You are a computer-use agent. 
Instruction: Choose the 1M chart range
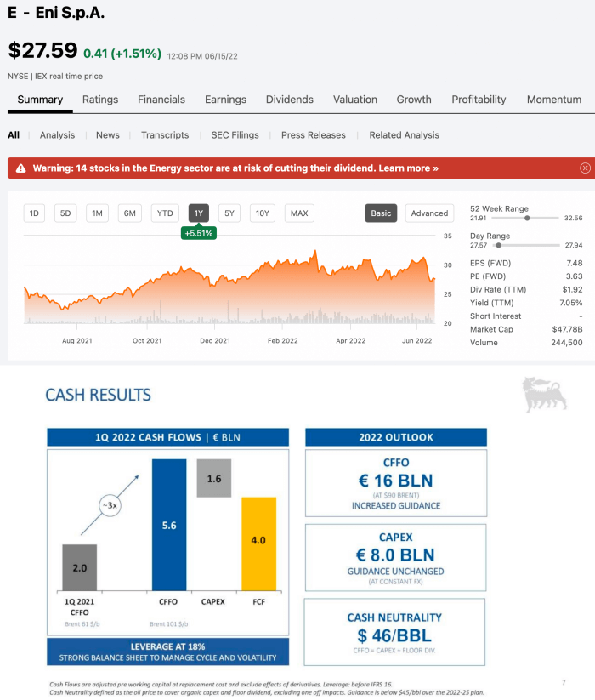pos(97,213)
